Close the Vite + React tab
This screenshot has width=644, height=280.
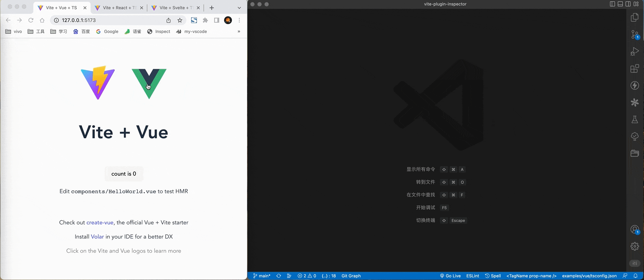point(142,8)
